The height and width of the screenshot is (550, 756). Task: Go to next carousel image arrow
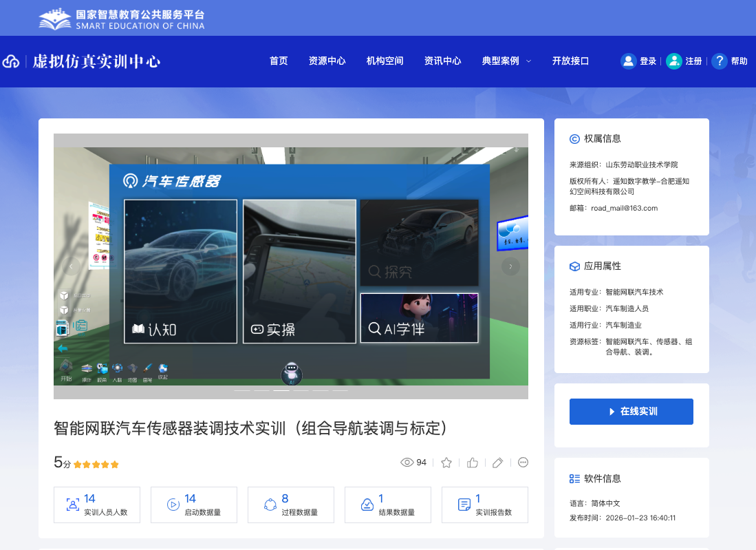(510, 266)
